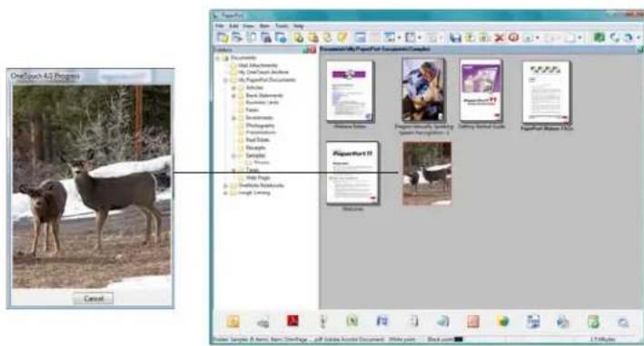The height and width of the screenshot is (346, 644).
Task: Select the My OneTouch Archive folder
Action: coord(263,73)
